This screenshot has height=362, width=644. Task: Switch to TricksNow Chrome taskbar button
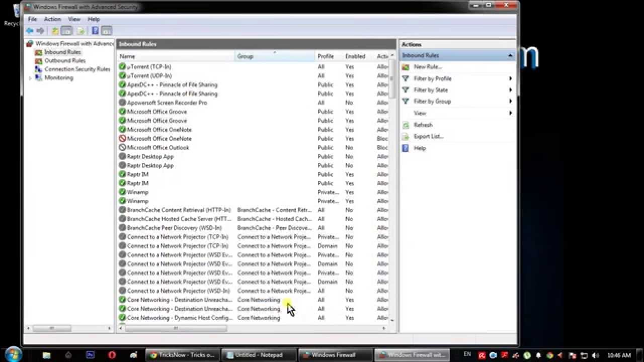(182, 355)
